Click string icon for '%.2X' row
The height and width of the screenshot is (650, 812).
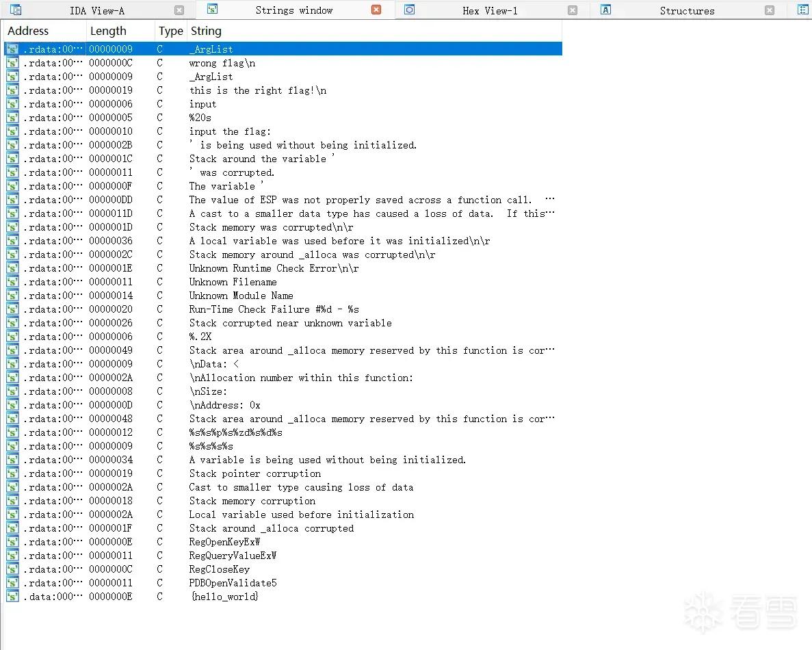(x=12, y=337)
